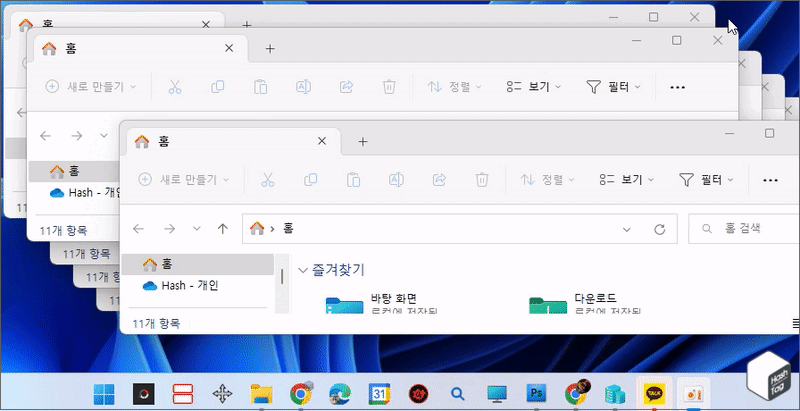
Task: Click Delete trash icon in front window
Action: tap(482, 179)
